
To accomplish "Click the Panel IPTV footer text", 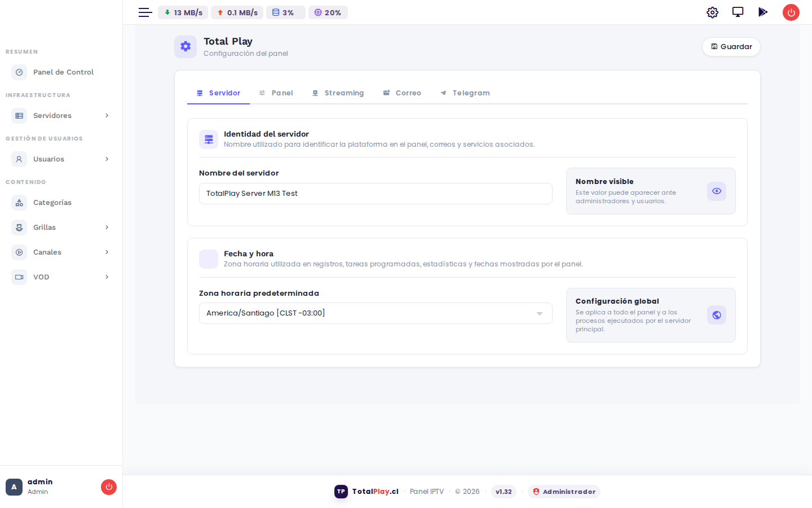I will tap(427, 492).
